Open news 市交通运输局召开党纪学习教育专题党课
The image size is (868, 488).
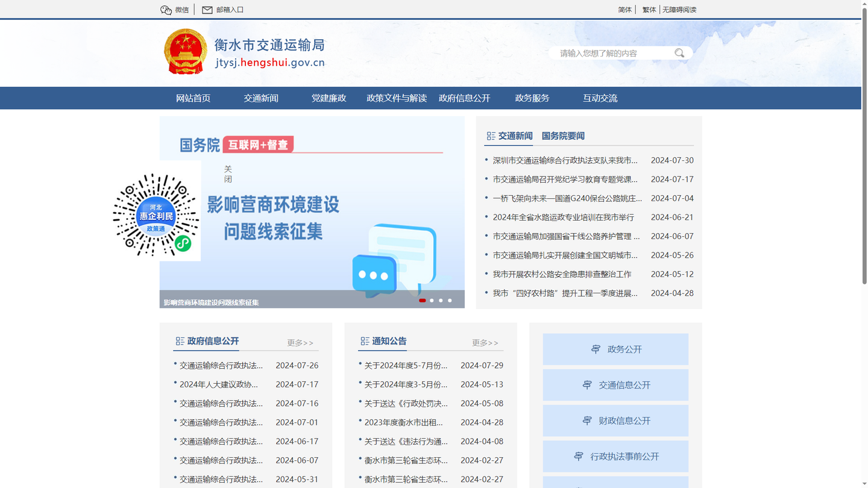(x=565, y=180)
